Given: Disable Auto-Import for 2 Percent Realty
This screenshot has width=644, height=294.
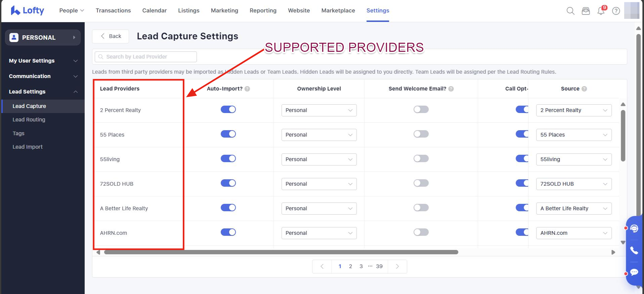Looking at the screenshot, I should (x=228, y=109).
